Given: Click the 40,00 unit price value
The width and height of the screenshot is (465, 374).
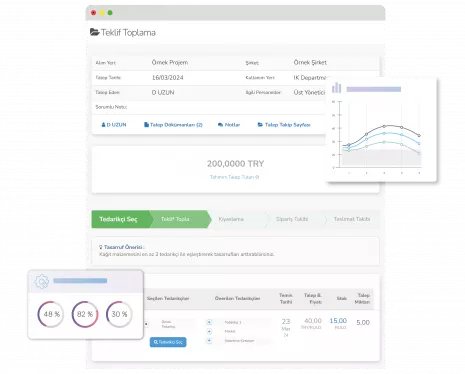Looking at the screenshot, I should 313,321.
